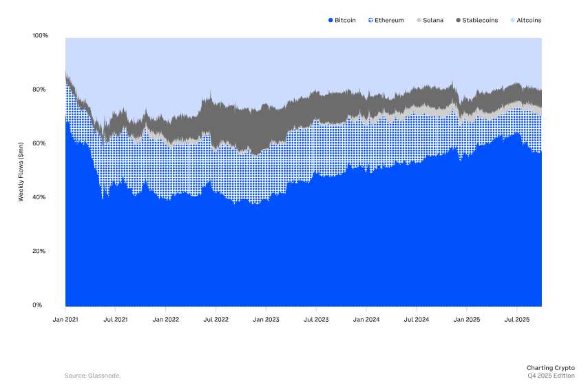Click the Ethereum dotted legend marker

(x=370, y=21)
